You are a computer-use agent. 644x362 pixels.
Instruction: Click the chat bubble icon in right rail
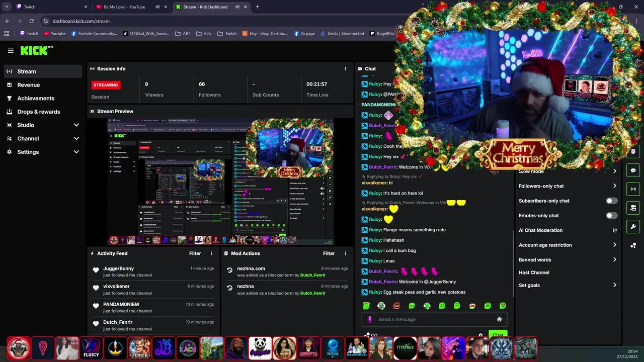click(633, 170)
